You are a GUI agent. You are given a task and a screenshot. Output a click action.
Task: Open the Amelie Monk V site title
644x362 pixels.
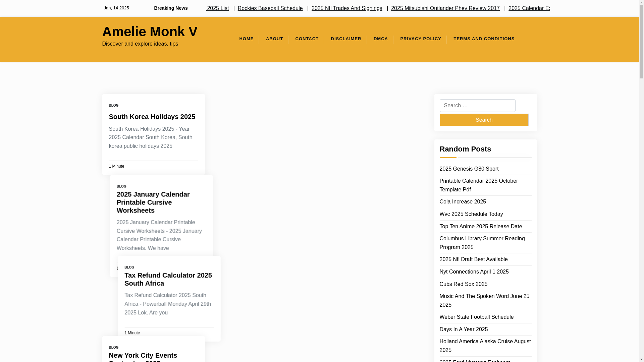coord(150,32)
